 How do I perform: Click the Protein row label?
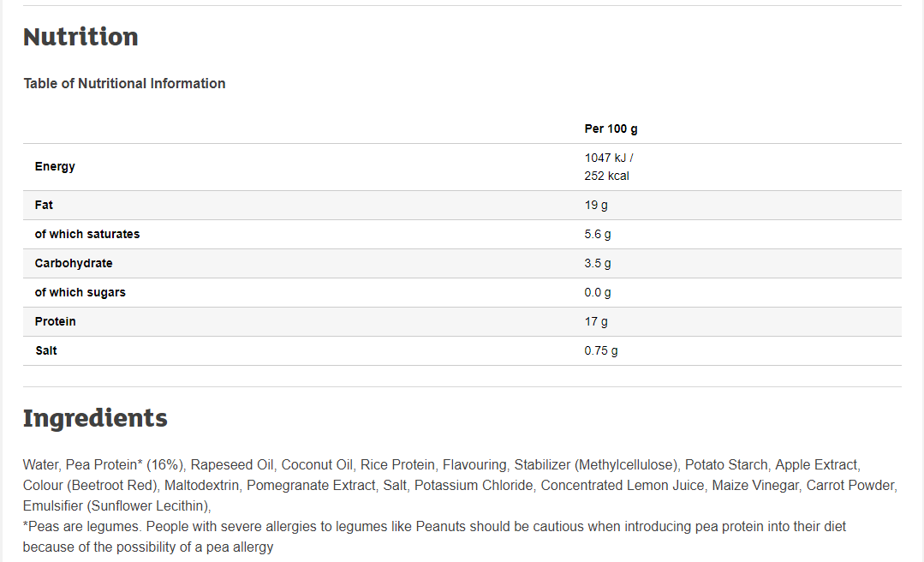[56, 321]
